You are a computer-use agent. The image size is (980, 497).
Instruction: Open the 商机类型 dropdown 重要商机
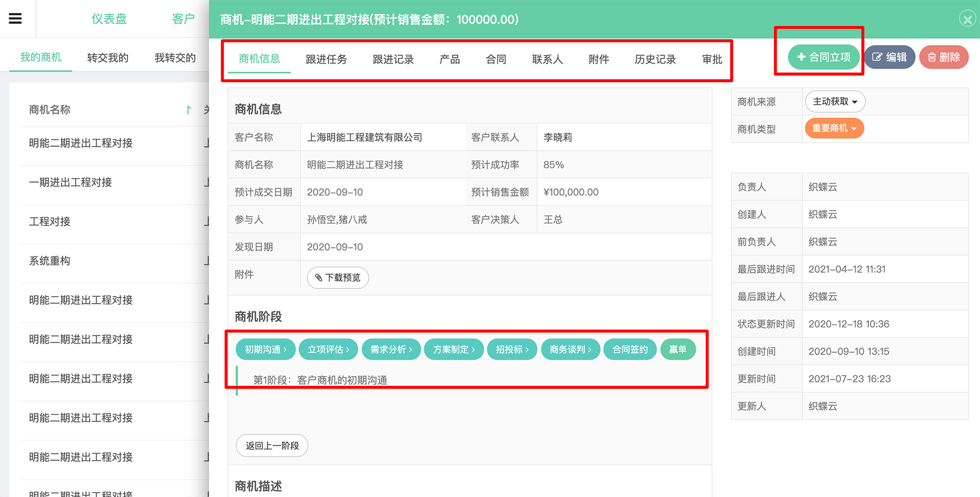pyautogui.click(x=834, y=128)
